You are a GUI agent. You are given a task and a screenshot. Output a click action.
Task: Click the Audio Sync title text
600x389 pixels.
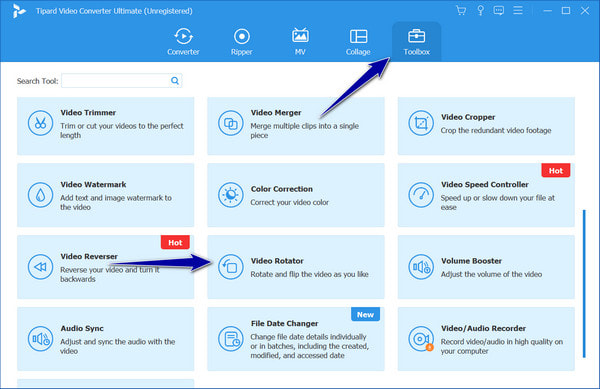pos(82,328)
